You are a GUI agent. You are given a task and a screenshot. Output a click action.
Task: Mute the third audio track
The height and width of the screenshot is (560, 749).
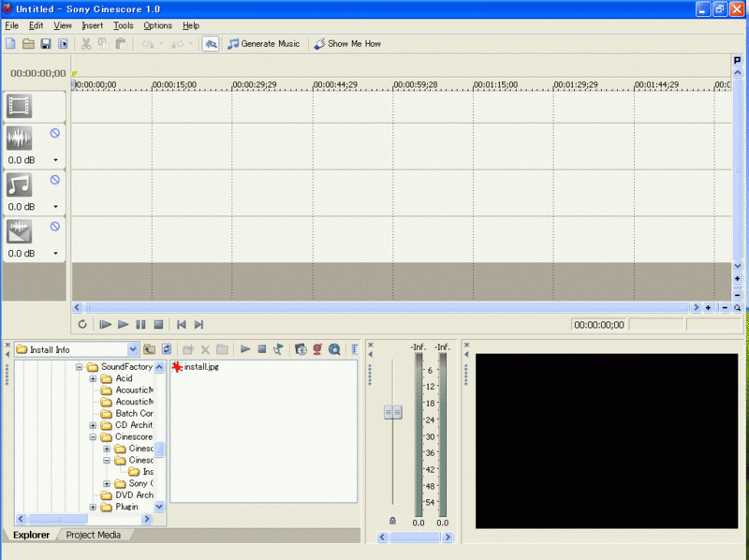(x=55, y=227)
